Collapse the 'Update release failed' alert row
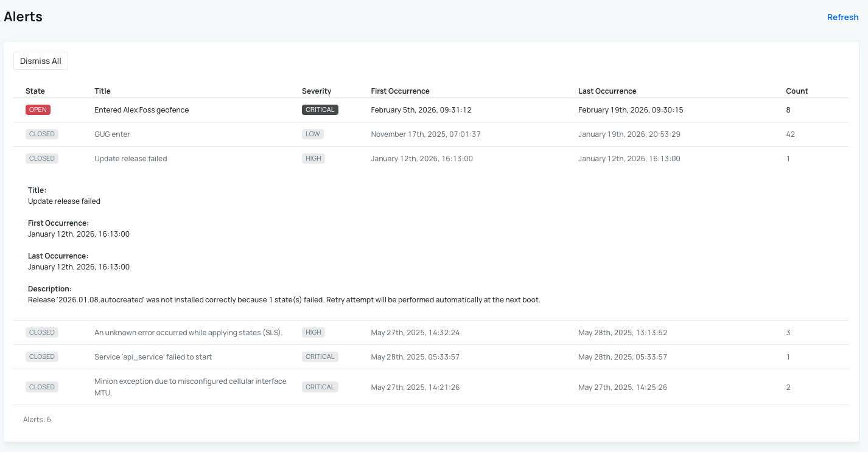This screenshot has width=868, height=452. [x=130, y=159]
